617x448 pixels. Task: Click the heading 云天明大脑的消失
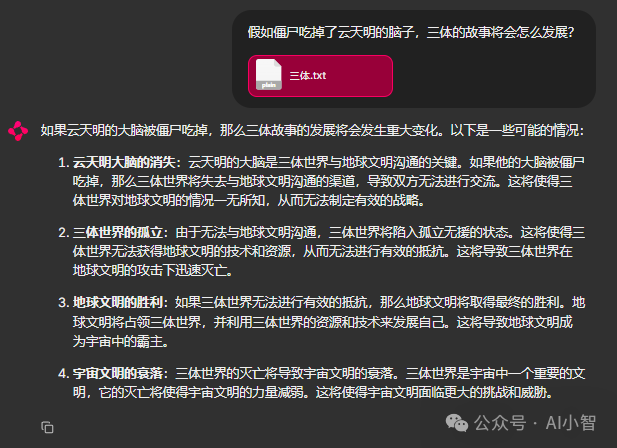124,162
